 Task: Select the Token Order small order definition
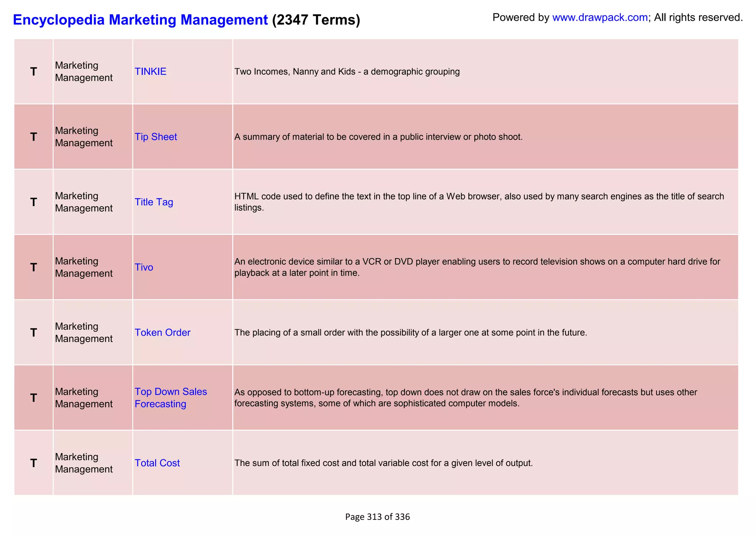pos(410,333)
